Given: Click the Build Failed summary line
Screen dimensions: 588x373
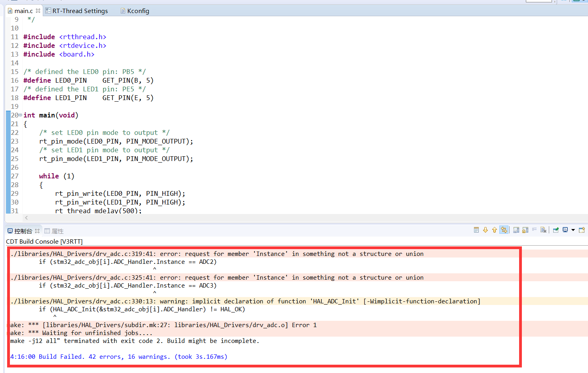Looking at the screenshot, I should pyautogui.click(x=119, y=357).
